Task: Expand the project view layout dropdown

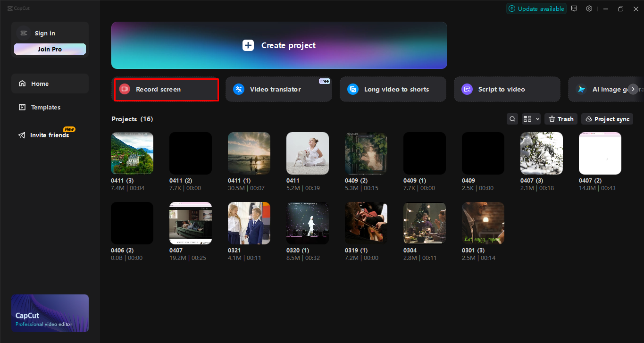Action: (531, 119)
